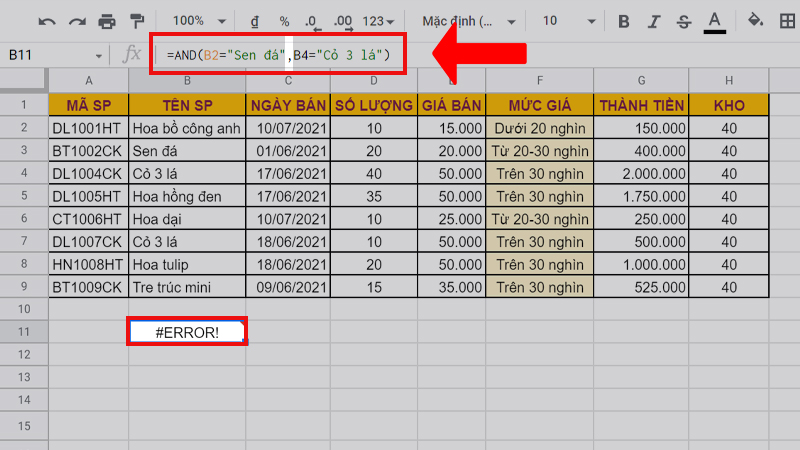Select cell HN1008HT
Viewport: 800px width, 450px height.
[89, 264]
